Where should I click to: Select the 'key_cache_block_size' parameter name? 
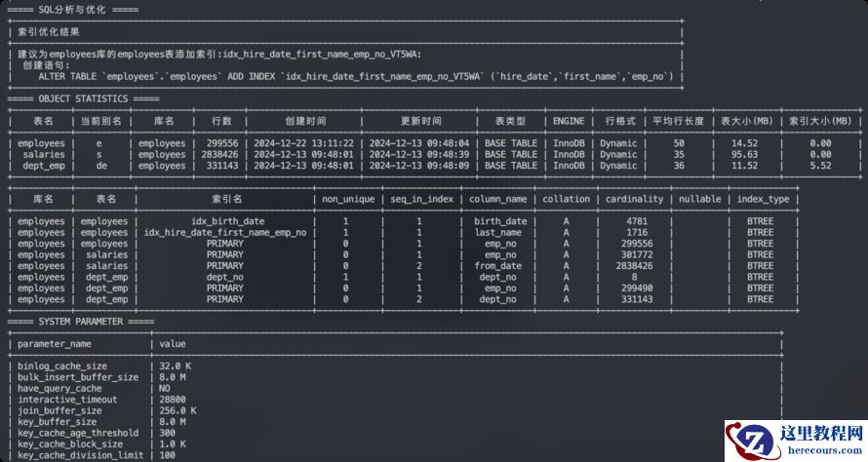70,443
